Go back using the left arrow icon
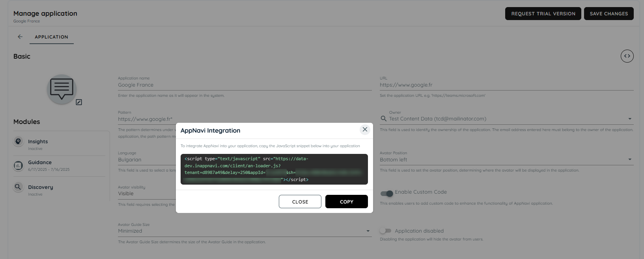Viewport: 644px width, 259px height. 20,37
